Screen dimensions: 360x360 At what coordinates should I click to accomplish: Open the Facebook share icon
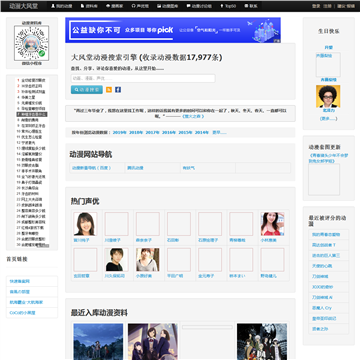118,90
